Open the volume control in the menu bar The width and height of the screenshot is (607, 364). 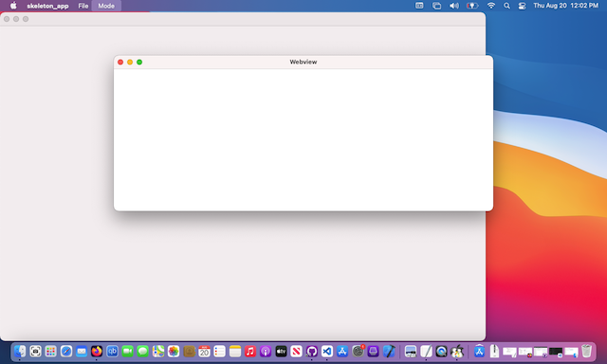tap(454, 6)
